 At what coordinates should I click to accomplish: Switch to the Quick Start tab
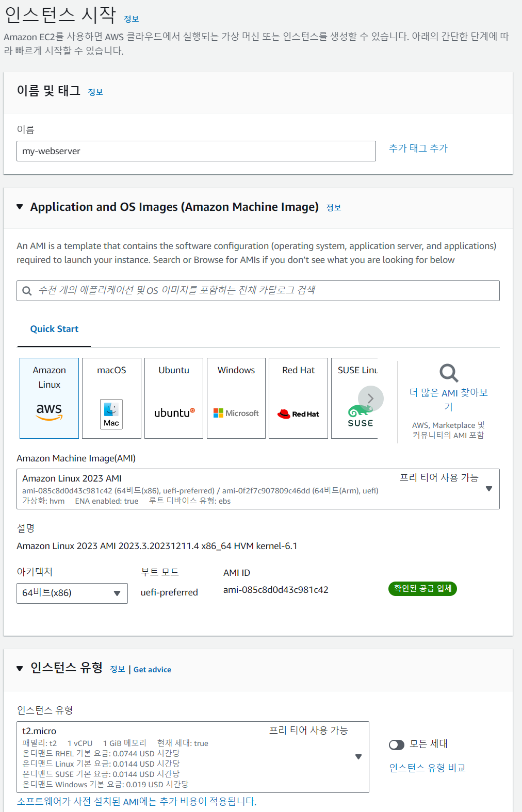click(54, 329)
